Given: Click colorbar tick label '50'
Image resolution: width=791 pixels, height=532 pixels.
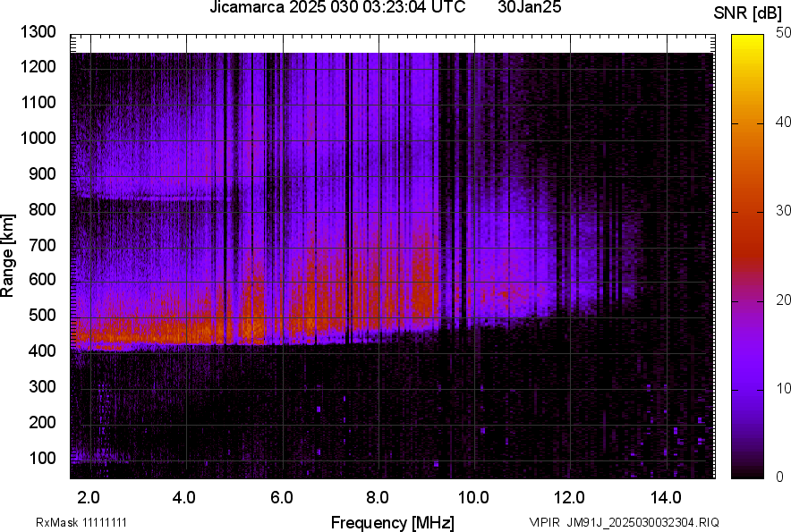Looking at the screenshot, I should (783, 33).
